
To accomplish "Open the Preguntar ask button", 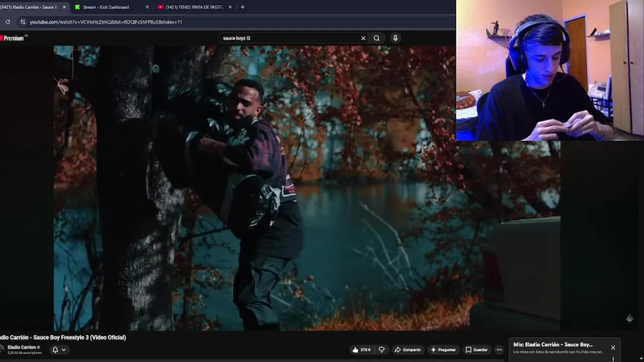I will pyautogui.click(x=443, y=349).
